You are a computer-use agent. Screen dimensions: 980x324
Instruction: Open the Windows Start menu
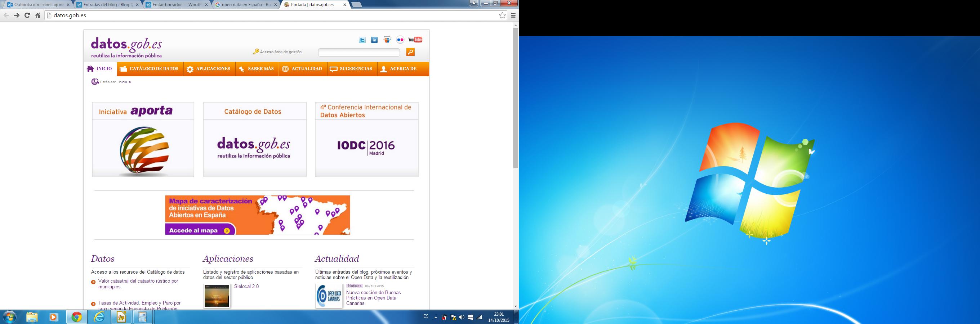9,317
